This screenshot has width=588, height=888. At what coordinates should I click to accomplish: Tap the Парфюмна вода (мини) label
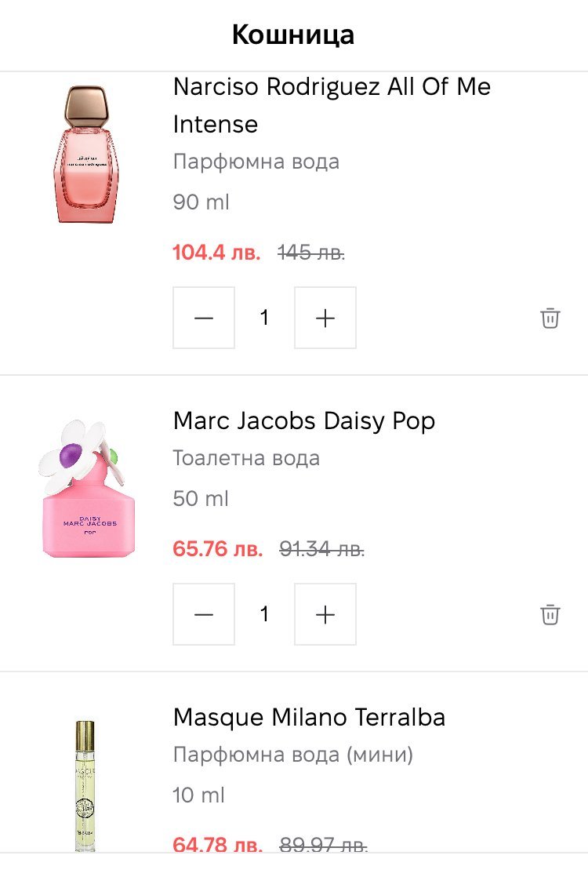click(292, 755)
